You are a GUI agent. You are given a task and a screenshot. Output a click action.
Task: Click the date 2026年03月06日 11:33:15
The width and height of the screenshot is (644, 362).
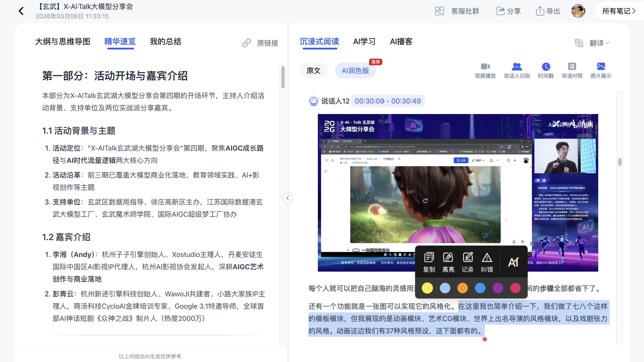(72, 16)
